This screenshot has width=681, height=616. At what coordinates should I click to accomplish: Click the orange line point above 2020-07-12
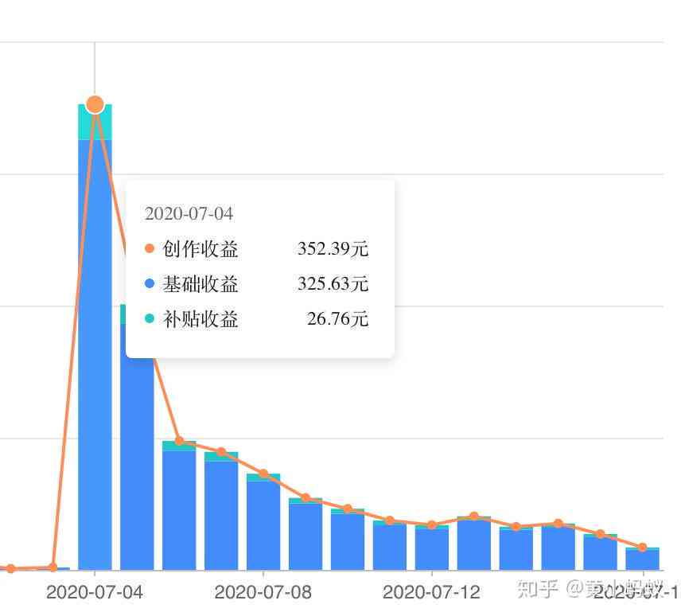[432, 525]
